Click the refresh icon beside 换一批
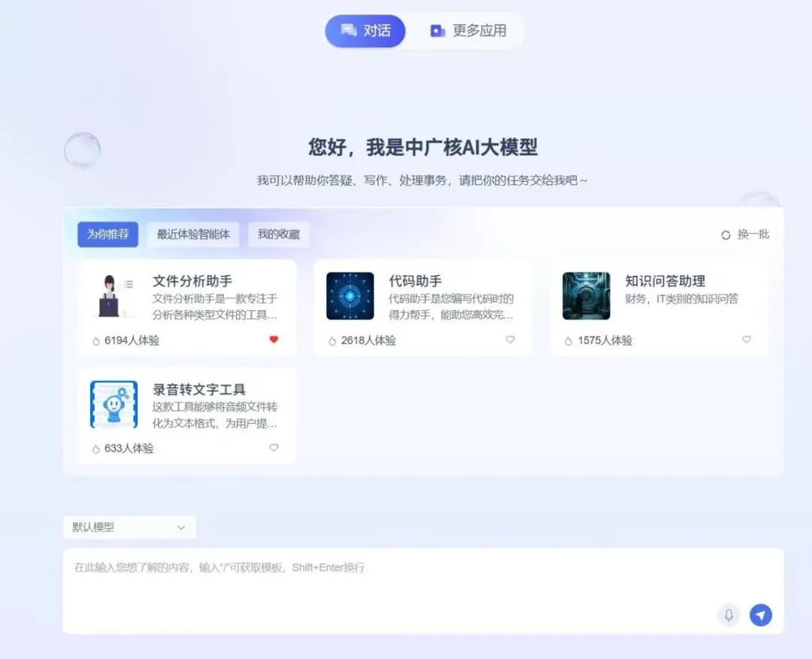Screen dimensions: 812x659 (x=726, y=235)
